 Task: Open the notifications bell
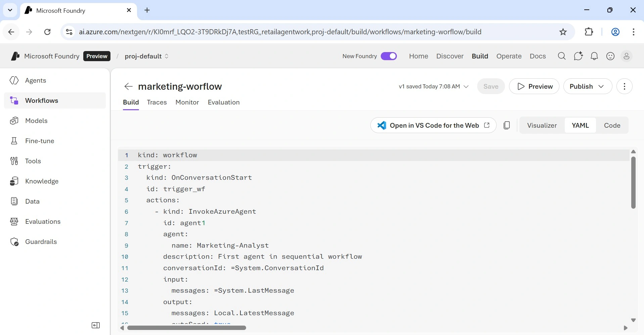pos(594,56)
